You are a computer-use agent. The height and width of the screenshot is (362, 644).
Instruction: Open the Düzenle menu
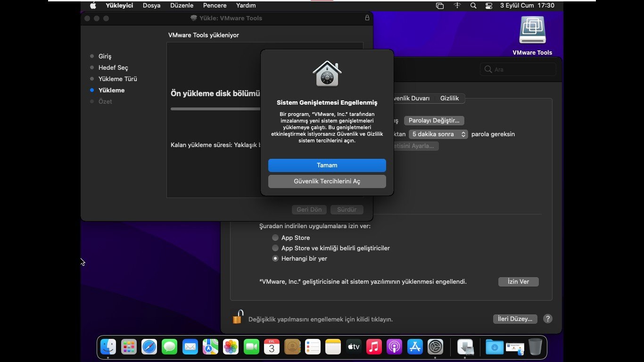[x=182, y=6]
